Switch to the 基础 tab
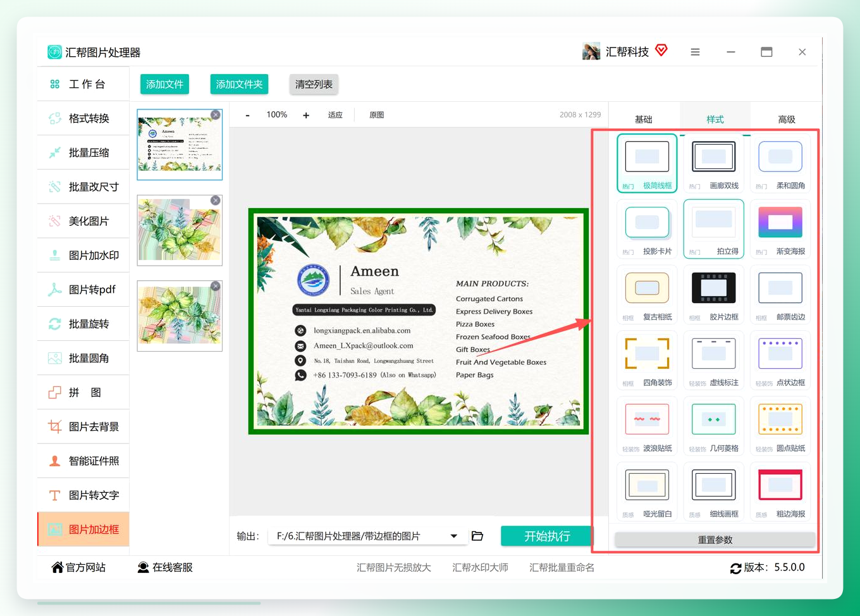The image size is (860, 616). click(x=644, y=119)
